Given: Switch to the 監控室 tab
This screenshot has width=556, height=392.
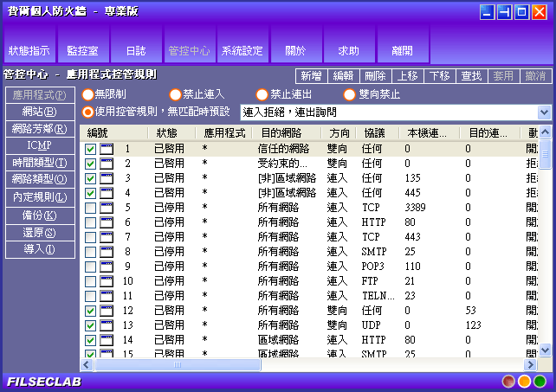Looking at the screenshot, I should pyautogui.click(x=82, y=50).
